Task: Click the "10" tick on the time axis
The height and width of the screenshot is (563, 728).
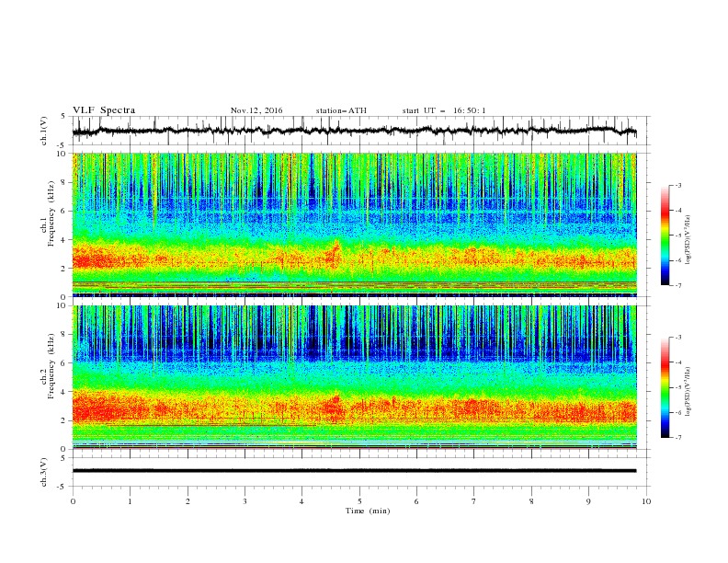Action: coord(646,501)
